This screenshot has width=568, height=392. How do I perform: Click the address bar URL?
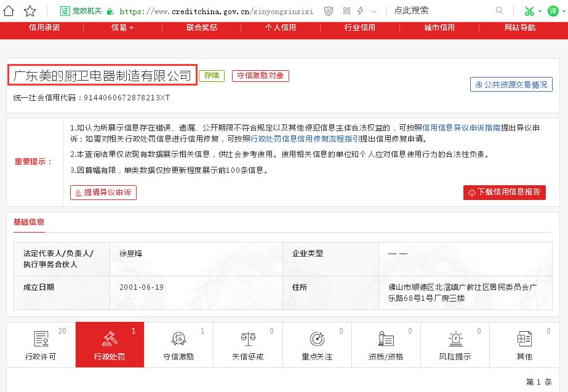click(216, 12)
